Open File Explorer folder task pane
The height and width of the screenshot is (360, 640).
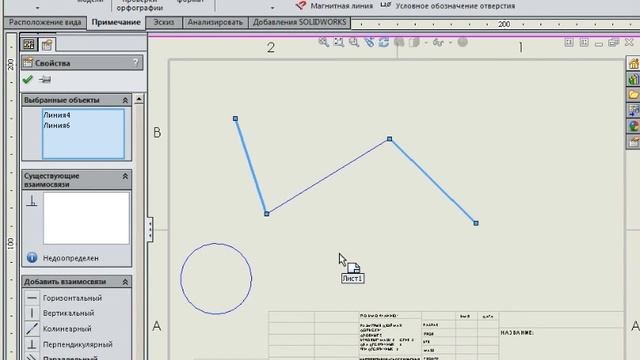633,95
